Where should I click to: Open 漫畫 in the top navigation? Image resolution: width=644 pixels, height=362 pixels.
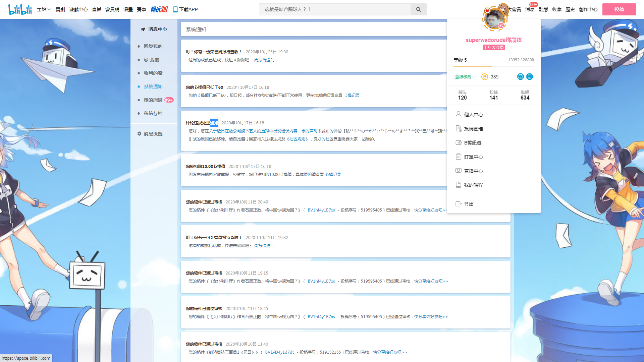click(128, 9)
